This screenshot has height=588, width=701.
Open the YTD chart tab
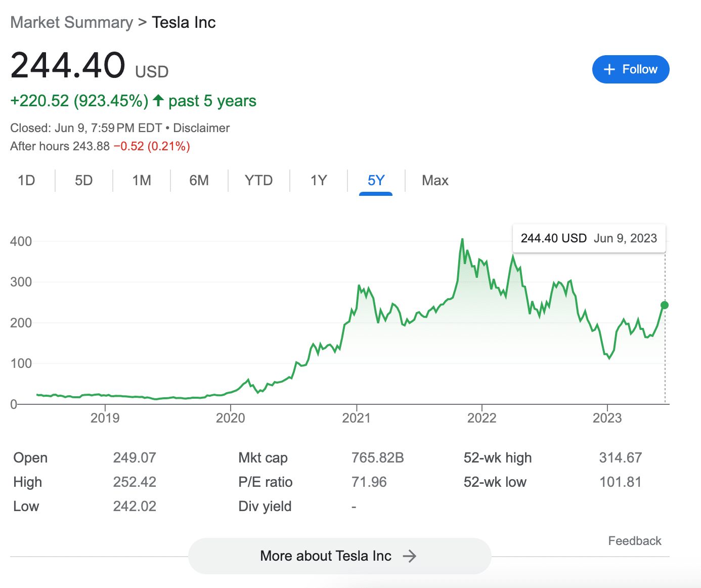click(x=258, y=181)
